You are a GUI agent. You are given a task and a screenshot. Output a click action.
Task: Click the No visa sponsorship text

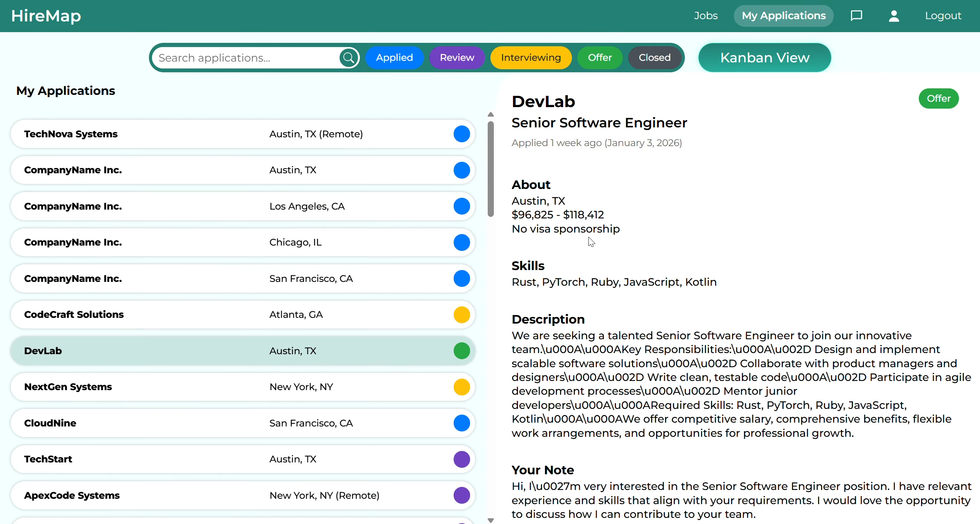pos(566,229)
